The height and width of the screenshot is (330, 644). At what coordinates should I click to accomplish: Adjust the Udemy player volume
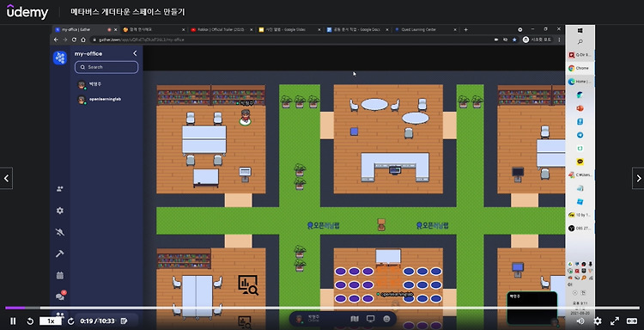[580, 321]
